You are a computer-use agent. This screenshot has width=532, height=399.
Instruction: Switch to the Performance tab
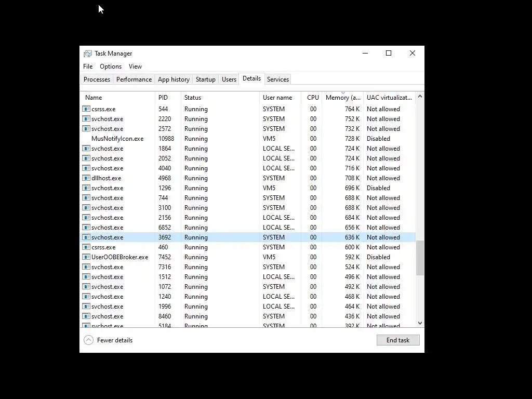pos(134,79)
